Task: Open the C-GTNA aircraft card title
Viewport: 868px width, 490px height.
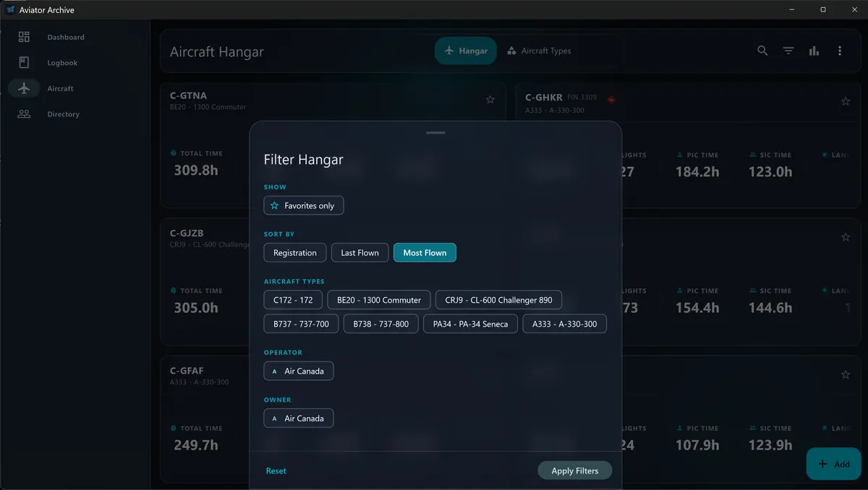Action: click(x=188, y=95)
